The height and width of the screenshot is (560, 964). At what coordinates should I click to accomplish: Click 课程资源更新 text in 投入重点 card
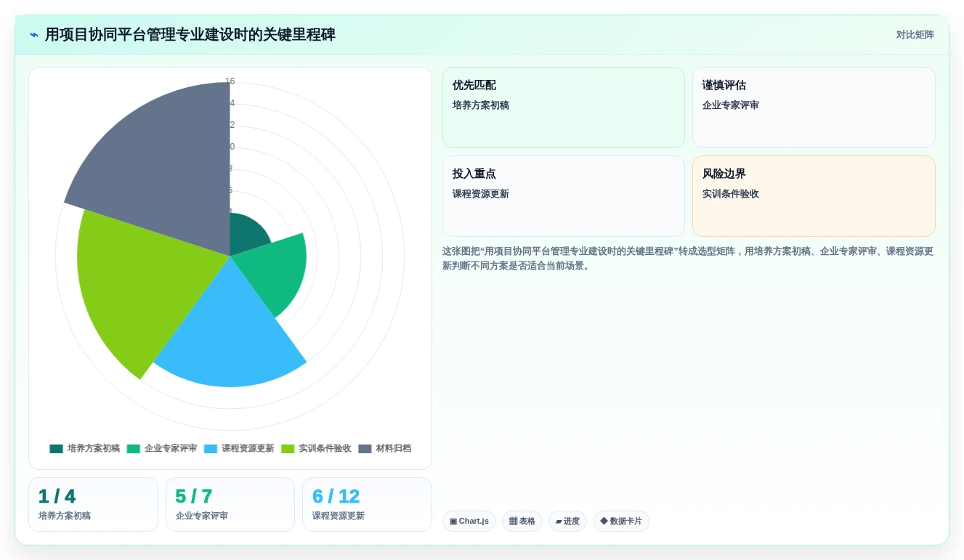(x=480, y=194)
